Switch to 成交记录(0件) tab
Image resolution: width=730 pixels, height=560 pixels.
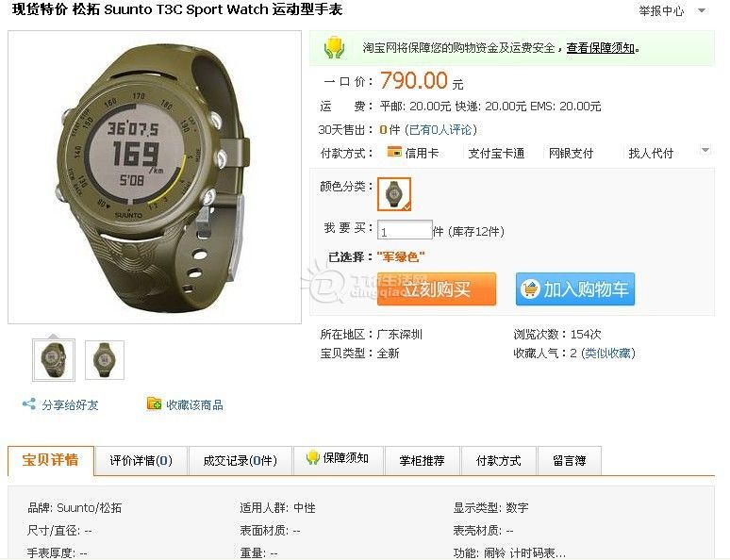click(241, 460)
